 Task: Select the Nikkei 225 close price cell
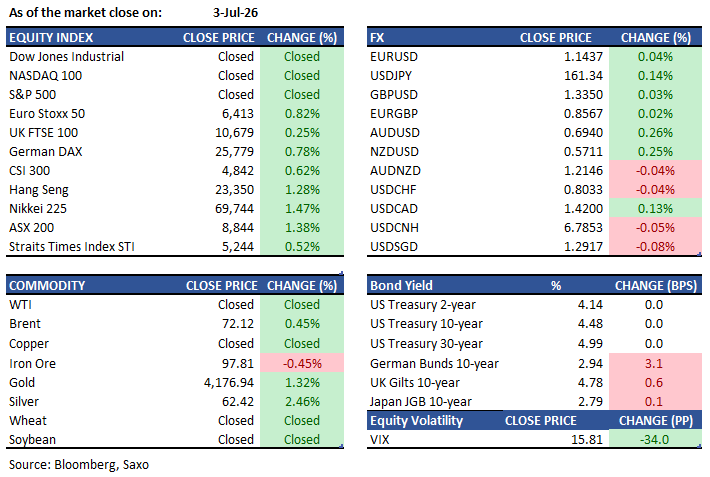click(x=234, y=209)
